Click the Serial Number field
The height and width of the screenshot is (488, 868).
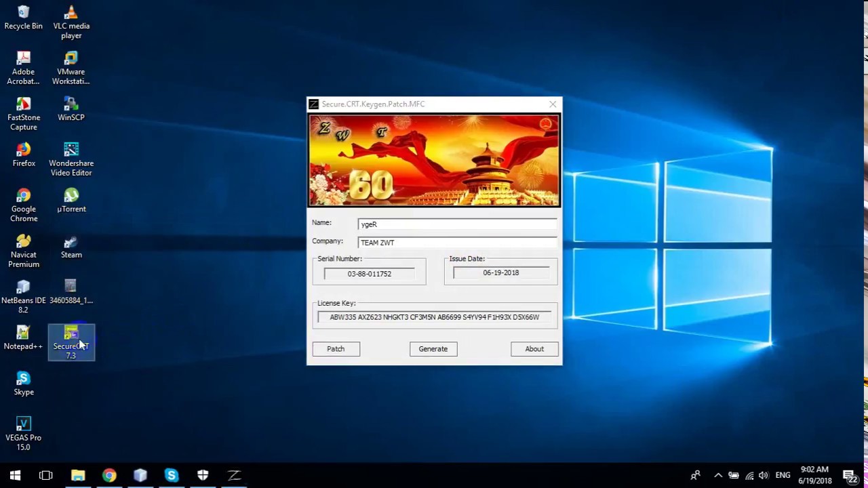pyautogui.click(x=369, y=274)
